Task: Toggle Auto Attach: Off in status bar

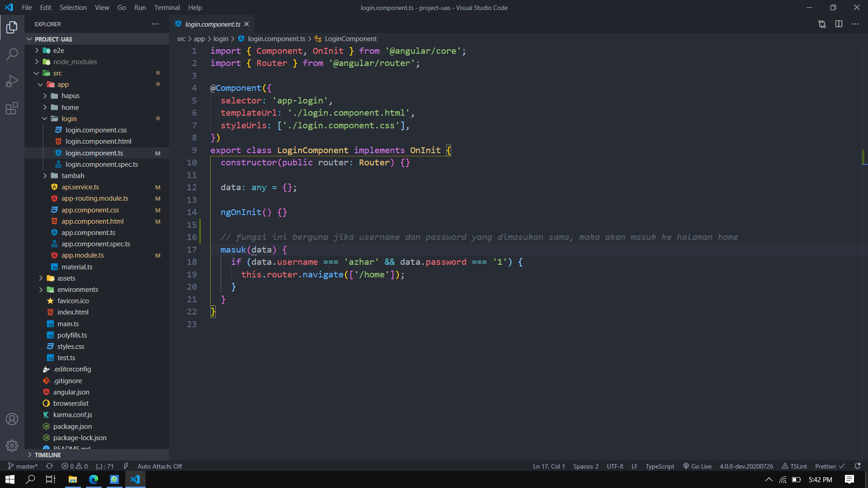Action: coord(160,466)
